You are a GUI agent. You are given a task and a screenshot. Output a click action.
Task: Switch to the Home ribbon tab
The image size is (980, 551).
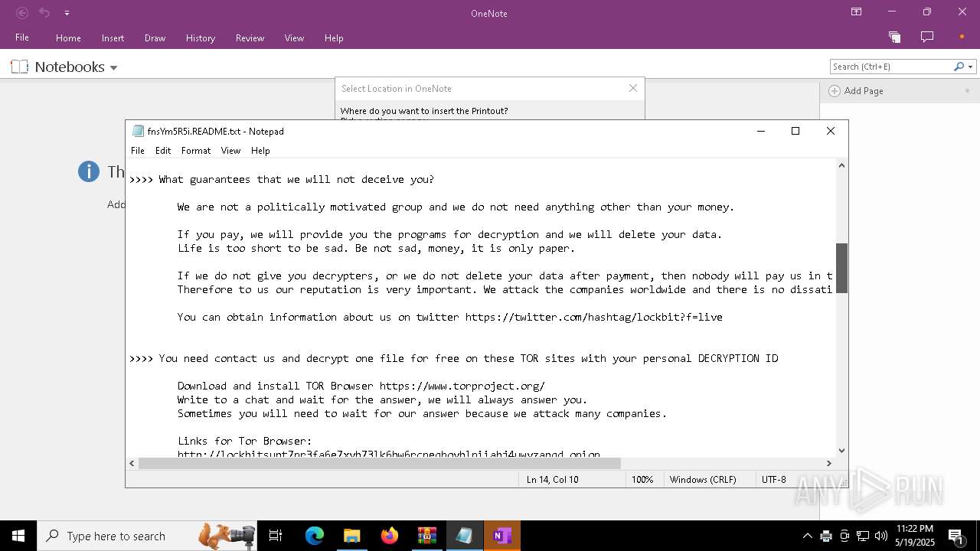tap(68, 37)
